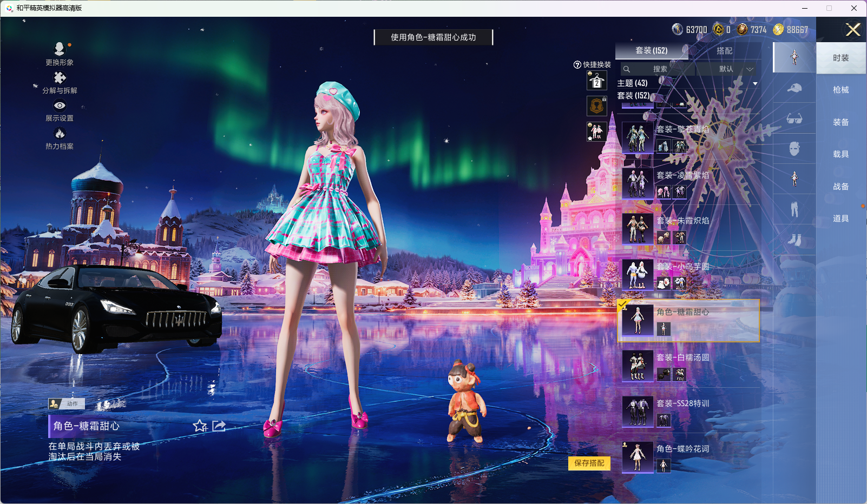
Task: Click the 动作 action button
Action: (67, 404)
